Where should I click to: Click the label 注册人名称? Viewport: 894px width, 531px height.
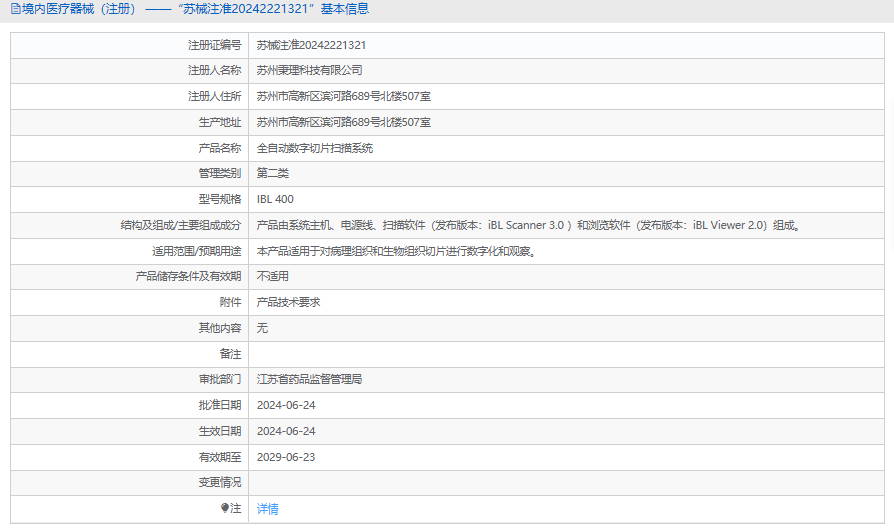tap(214, 70)
